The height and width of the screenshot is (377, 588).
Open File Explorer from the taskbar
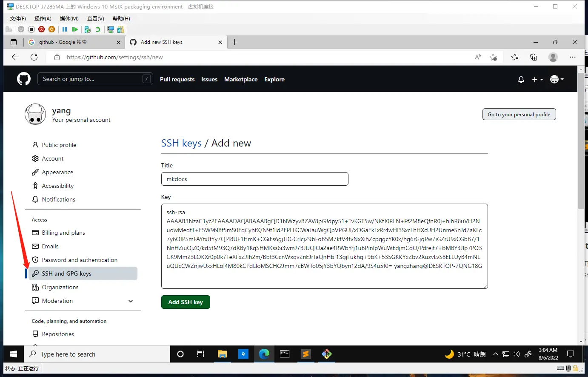coord(222,354)
